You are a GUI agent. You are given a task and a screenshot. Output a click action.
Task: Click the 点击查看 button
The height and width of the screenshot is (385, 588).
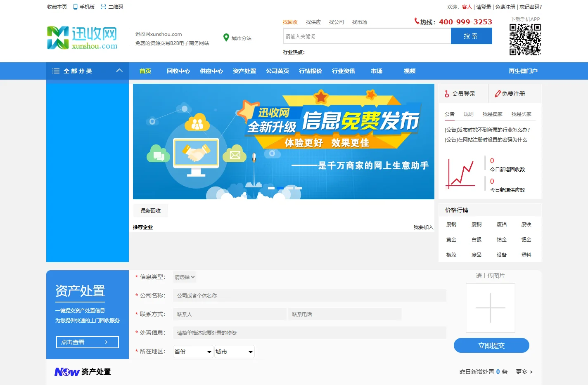pyautogui.click(x=88, y=342)
